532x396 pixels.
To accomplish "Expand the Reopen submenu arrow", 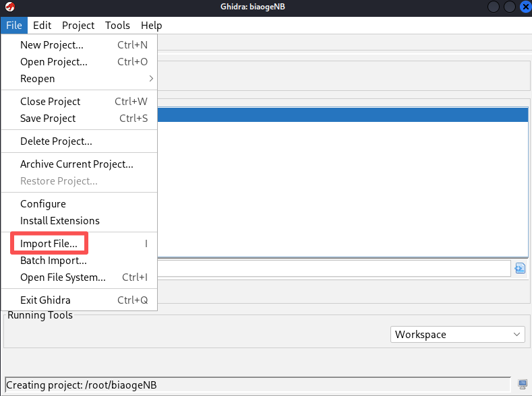I will [151, 79].
